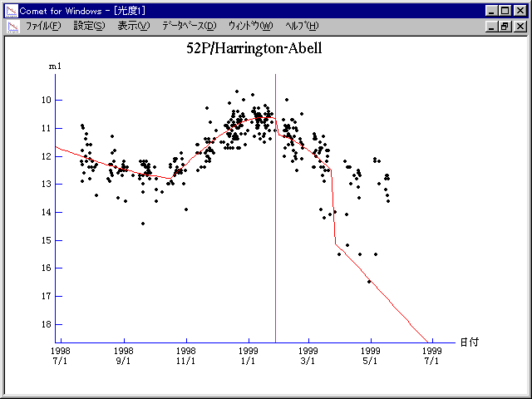Screen dimensions: 532x399
Task: Restore the 光度1 child window
Action: click(x=505, y=26)
